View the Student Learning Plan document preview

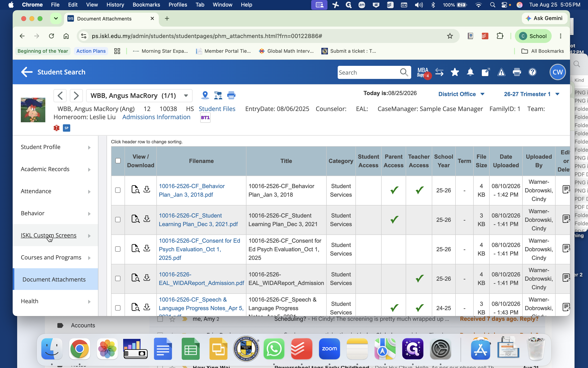click(x=135, y=219)
